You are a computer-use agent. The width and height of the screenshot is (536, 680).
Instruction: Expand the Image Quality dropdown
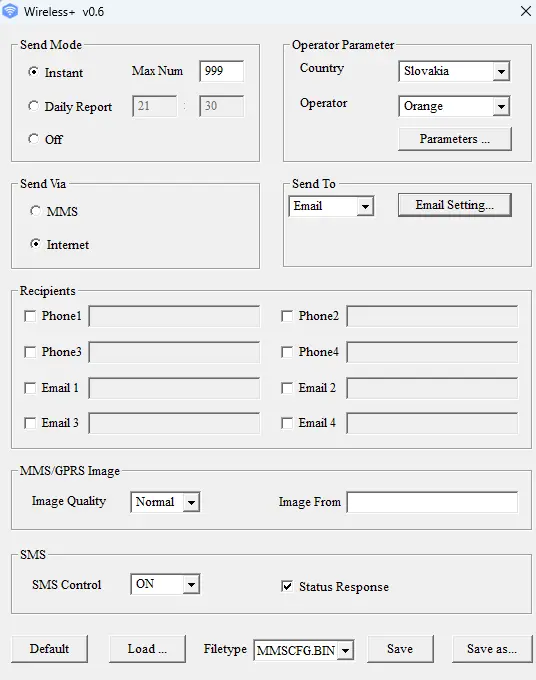165,502
